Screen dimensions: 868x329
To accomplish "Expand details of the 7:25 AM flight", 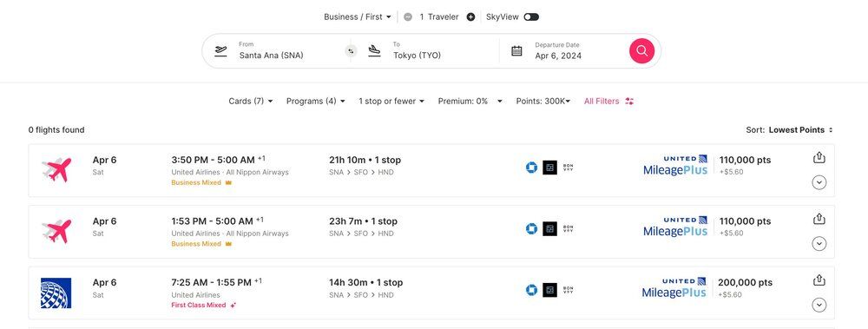I will point(819,305).
